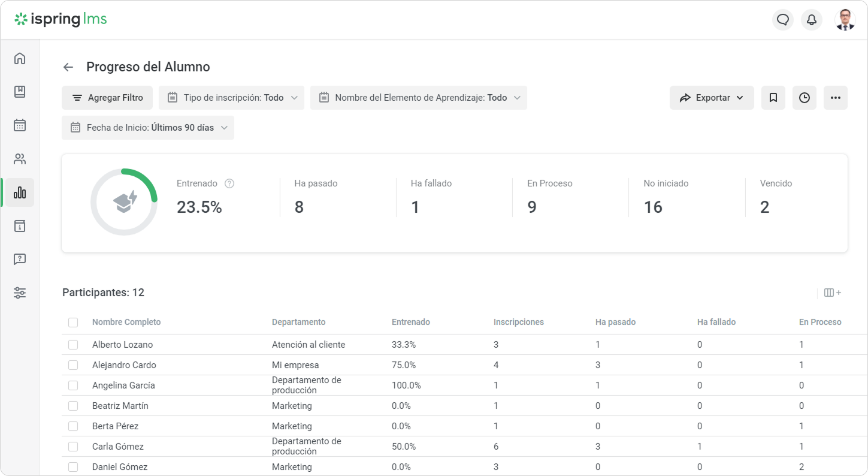
Task: Click the notifications bell icon
Action: tap(812, 20)
